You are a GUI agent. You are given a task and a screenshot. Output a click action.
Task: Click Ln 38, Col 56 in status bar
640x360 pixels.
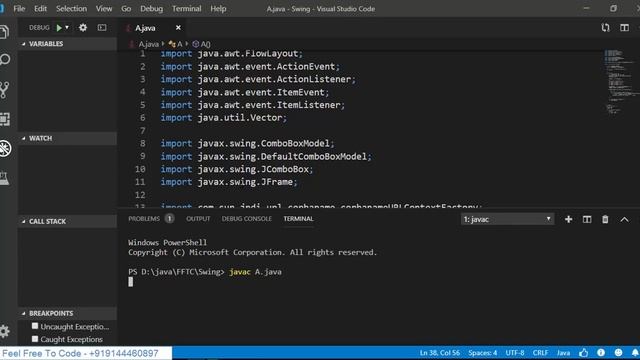click(440, 353)
